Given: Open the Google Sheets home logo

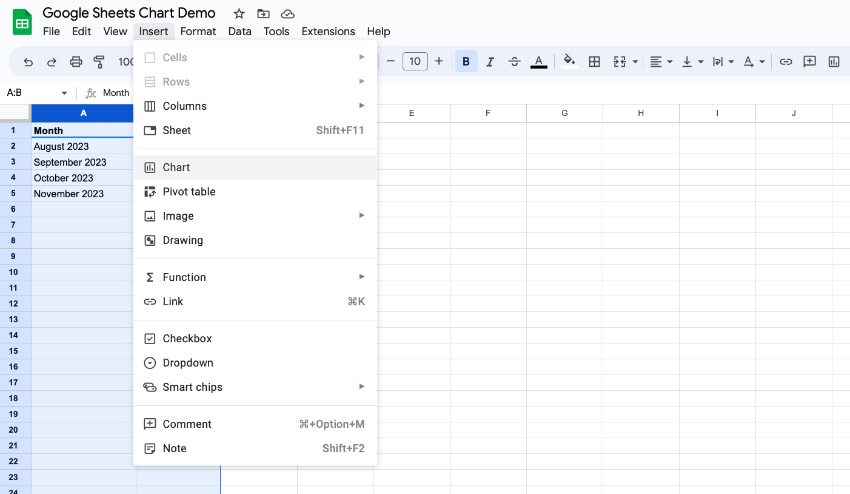Looking at the screenshot, I should point(22,22).
